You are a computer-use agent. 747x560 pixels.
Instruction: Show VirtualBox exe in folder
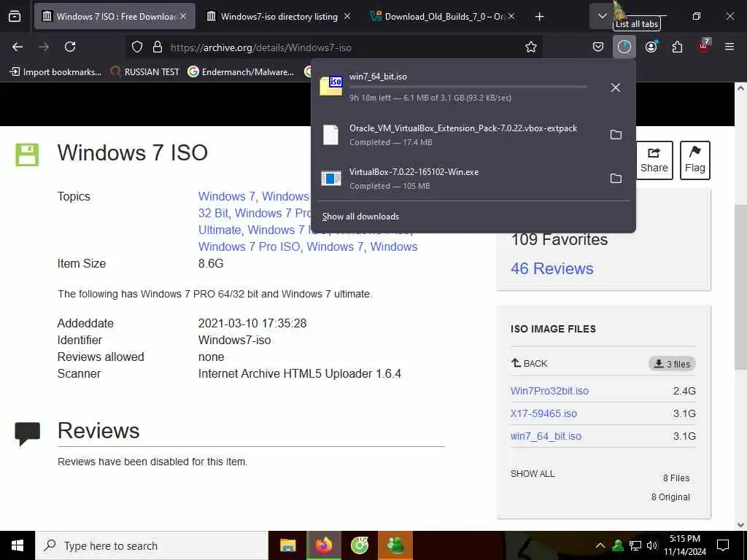click(616, 179)
